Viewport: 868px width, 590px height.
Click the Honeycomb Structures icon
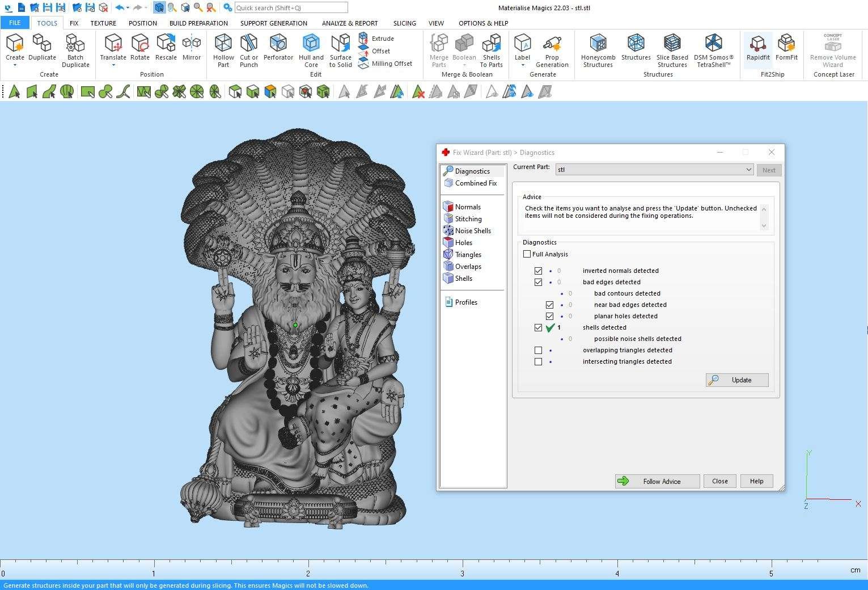pyautogui.click(x=598, y=44)
